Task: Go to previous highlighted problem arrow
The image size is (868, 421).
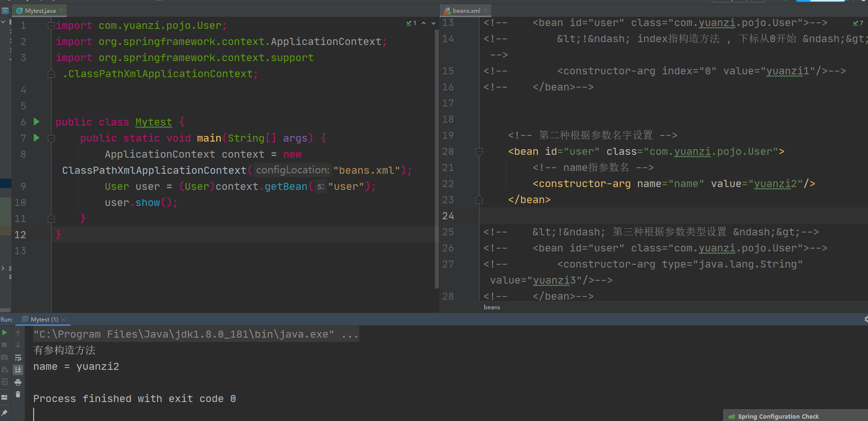Action: click(x=424, y=23)
